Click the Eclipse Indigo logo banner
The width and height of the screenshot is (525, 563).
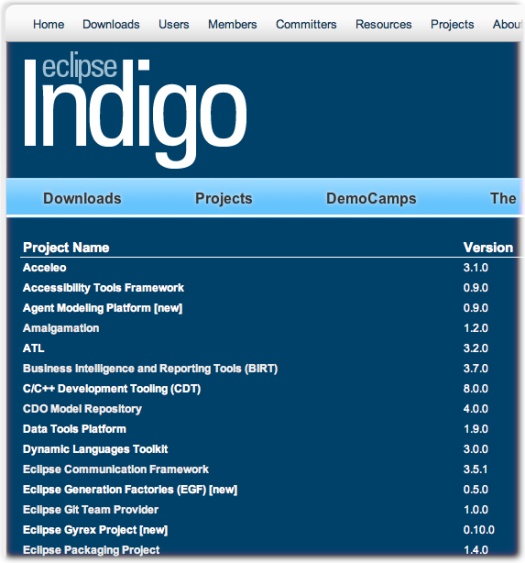[135, 112]
